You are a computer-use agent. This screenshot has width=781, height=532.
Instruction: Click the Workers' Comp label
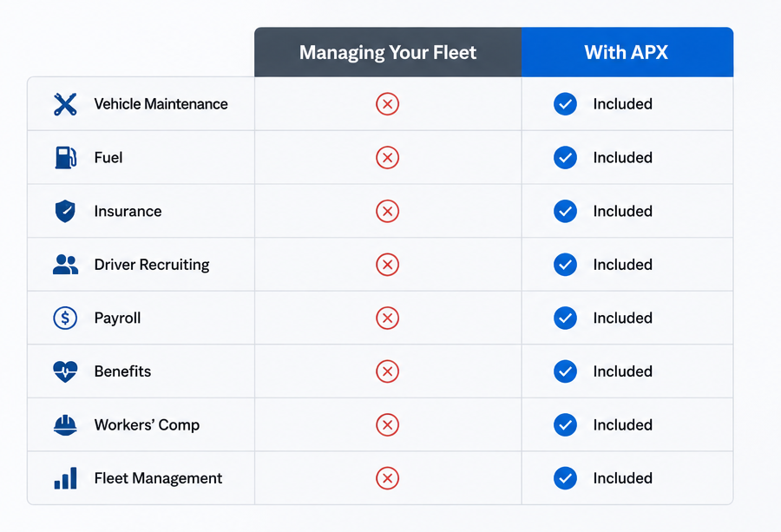pos(147,425)
